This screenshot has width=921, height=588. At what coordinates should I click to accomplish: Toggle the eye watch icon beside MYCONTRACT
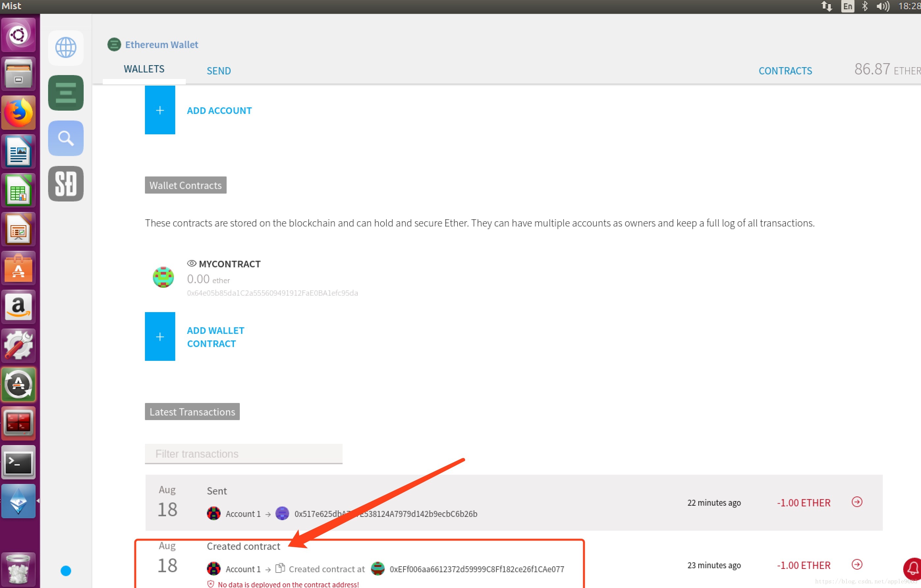192,263
